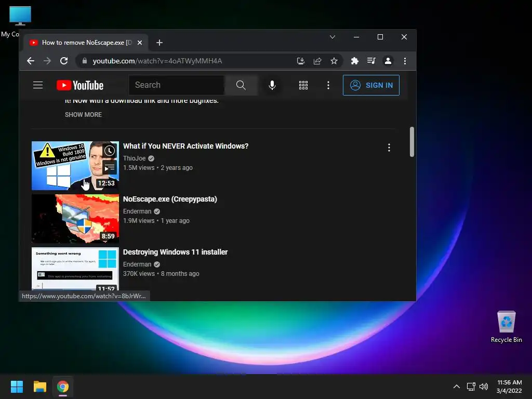The width and height of the screenshot is (532, 399).
Task: Open tab search dropdown chevron
Action: click(332, 37)
